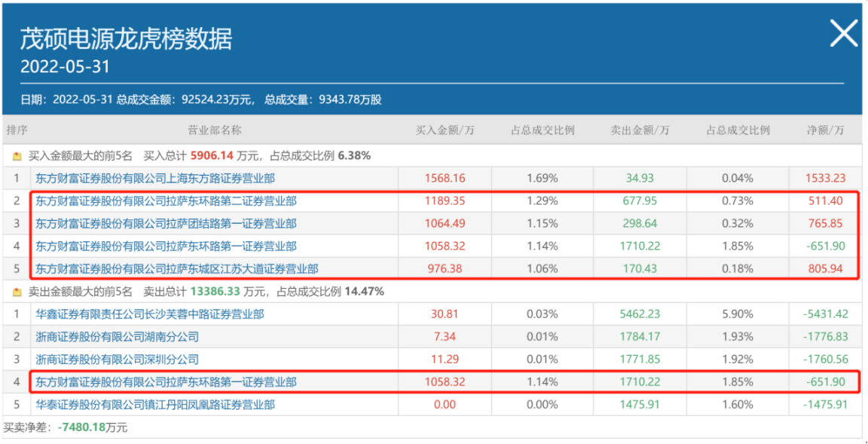Click the icon beside 买入金额最大的前5名
The height and width of the screenshot is (444, 868).
(17, 157)
